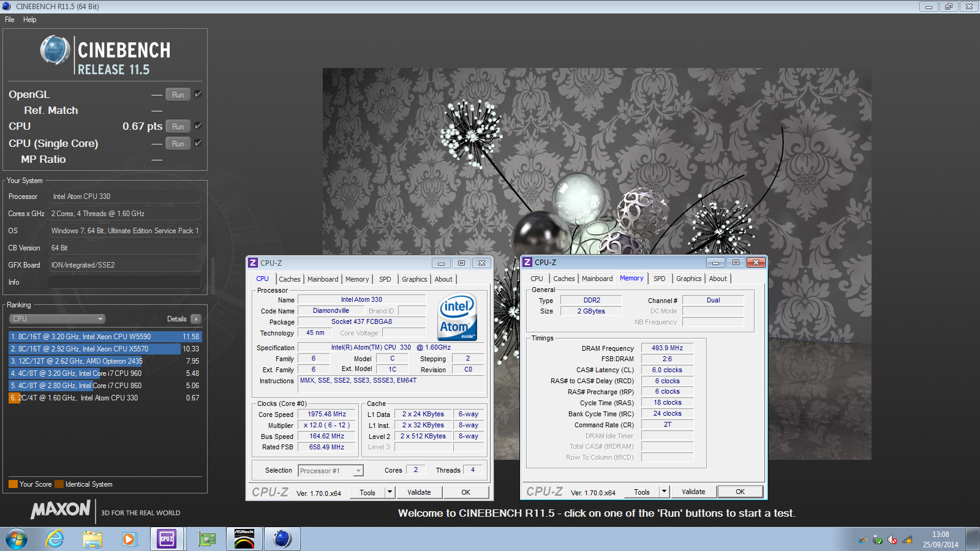Run the OpenGL benchmark
This screenshot has height=551, width=980.
click(x=178, y=95)
